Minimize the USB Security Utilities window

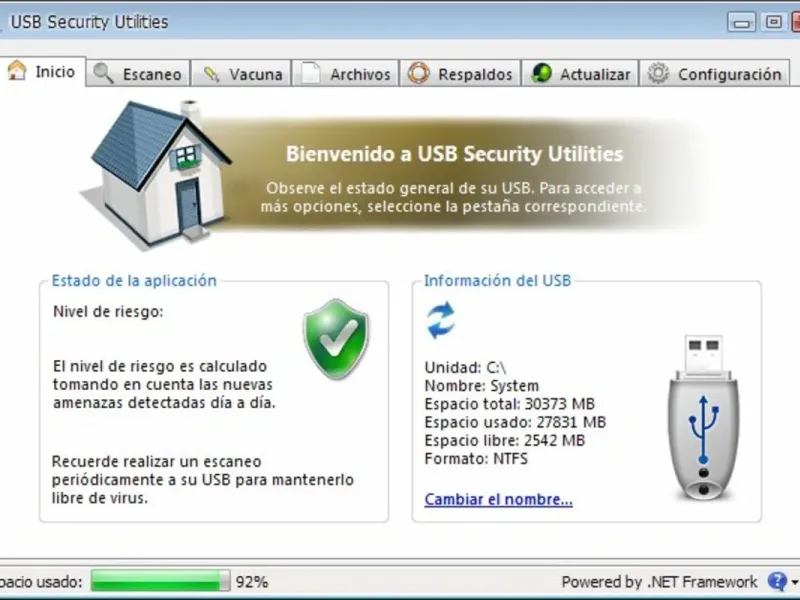point(741,22)
